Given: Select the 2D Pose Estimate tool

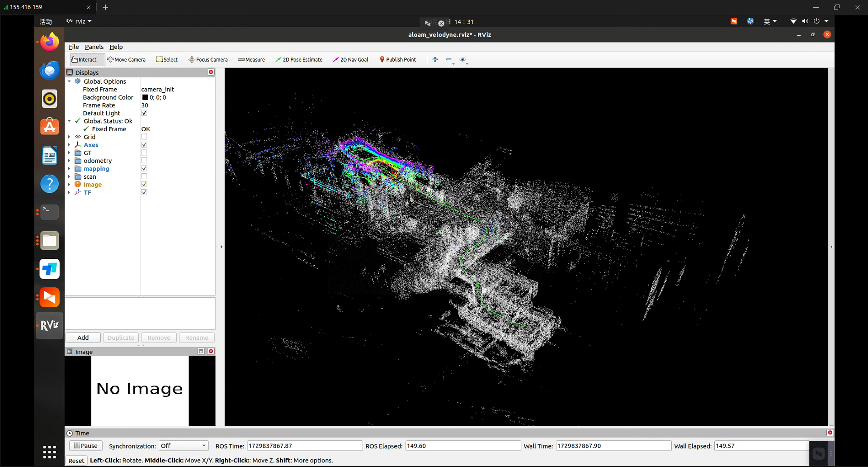Looking at the screenshot, I should point(299,60).
